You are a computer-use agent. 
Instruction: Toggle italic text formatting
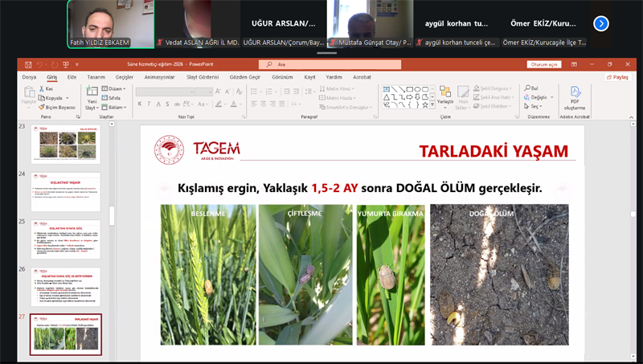149,104
